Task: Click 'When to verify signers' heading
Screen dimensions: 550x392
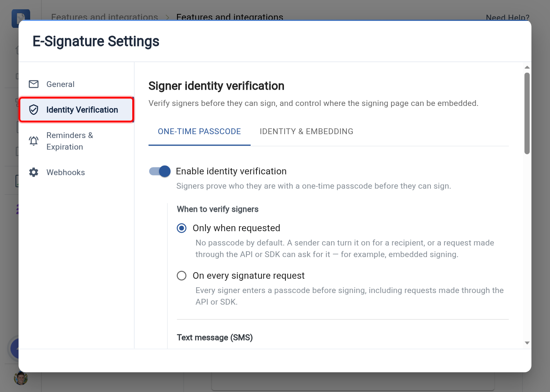Action: [x=218, y=209]
